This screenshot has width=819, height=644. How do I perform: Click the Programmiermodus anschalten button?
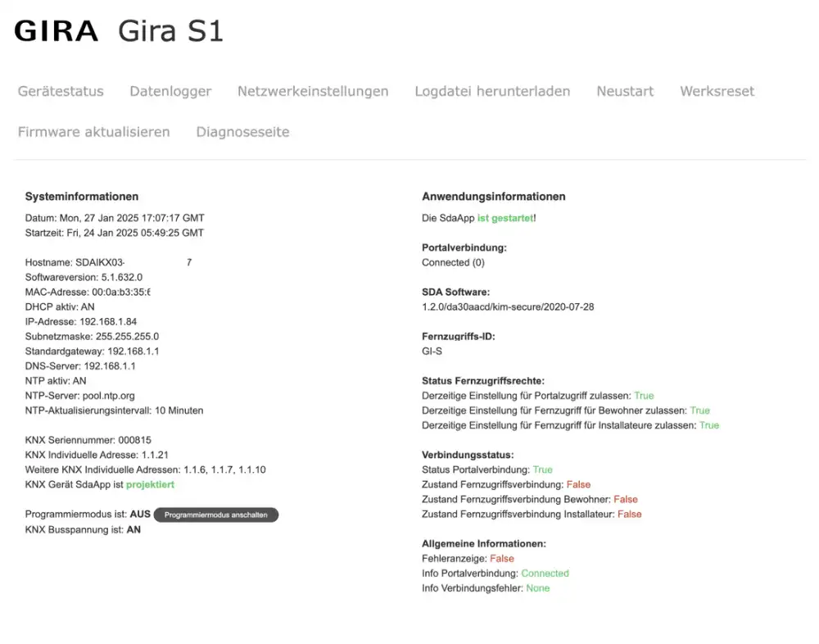click(x=215, y=515)
